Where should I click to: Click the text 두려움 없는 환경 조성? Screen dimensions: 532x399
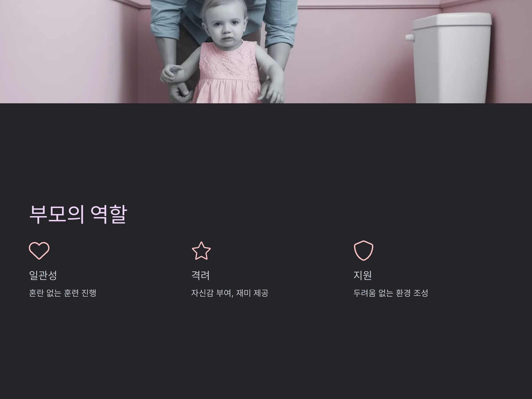[391, 293]
